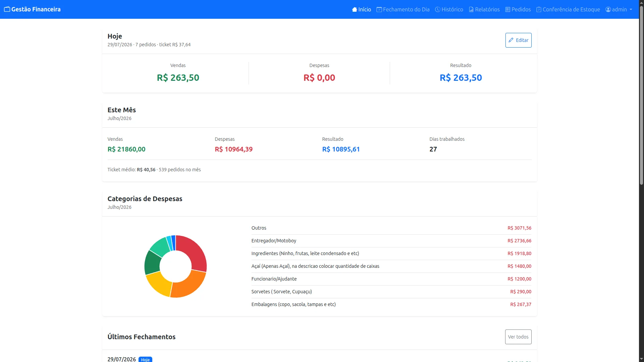The width and height of the screenshot is (644, 362).
Task: Click the R$ 1480,00 amount
Action: pyautogui.click(x=519, y=266)
